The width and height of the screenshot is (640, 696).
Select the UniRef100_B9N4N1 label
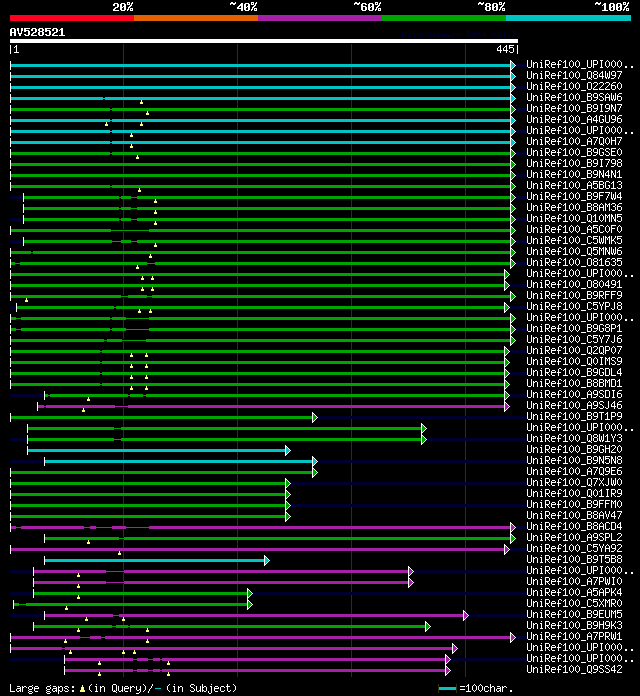pos(574,174)
